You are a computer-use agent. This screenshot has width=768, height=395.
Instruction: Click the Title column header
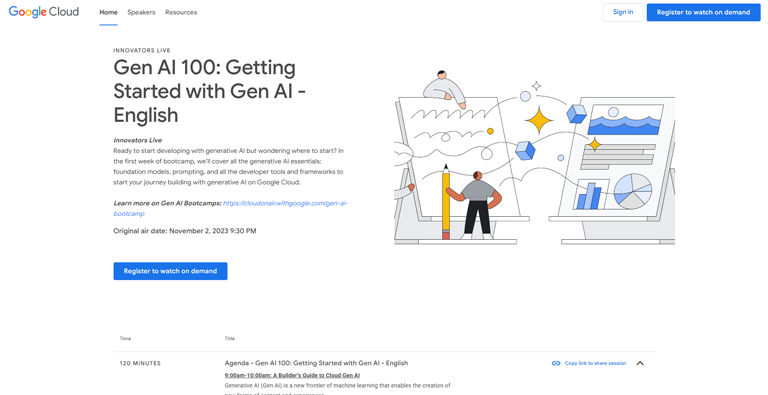point(230,339)
